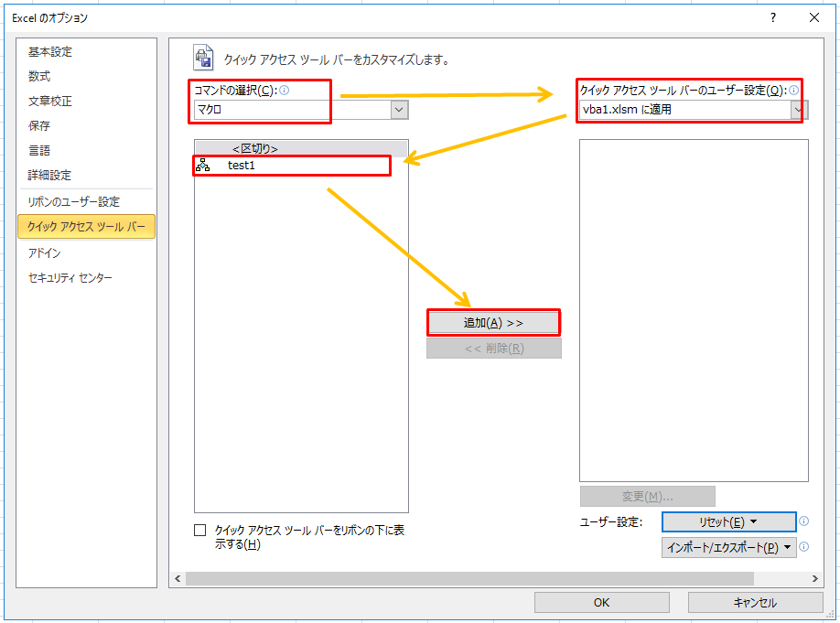This screenshot has width=840, height=623.
Task: Click the info icon beside ユーザー設定(Q) label
Action: (x=794, y=90)
